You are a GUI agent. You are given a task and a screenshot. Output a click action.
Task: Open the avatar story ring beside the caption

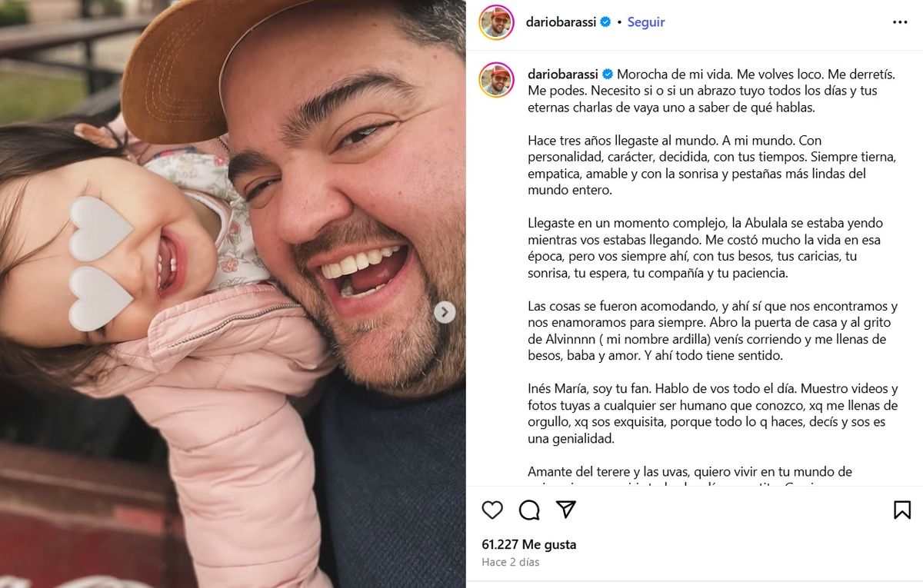[x=496, y=80]
